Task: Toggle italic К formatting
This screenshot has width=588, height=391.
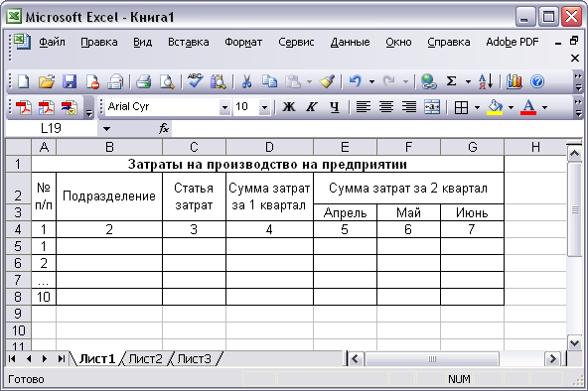Action: [311, 107]
